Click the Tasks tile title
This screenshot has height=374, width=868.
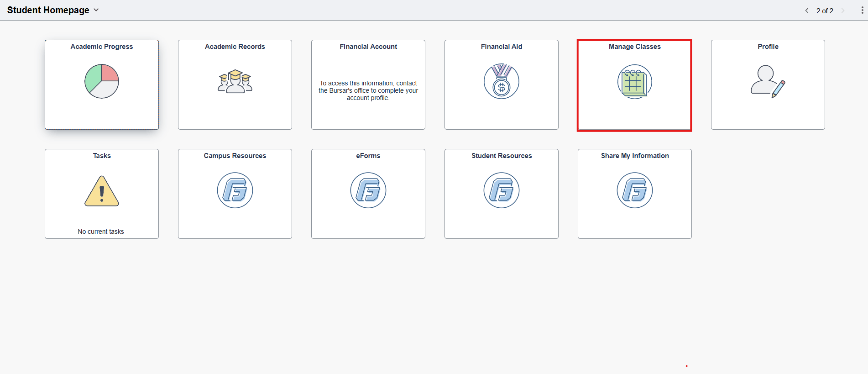tap(102, 156)
